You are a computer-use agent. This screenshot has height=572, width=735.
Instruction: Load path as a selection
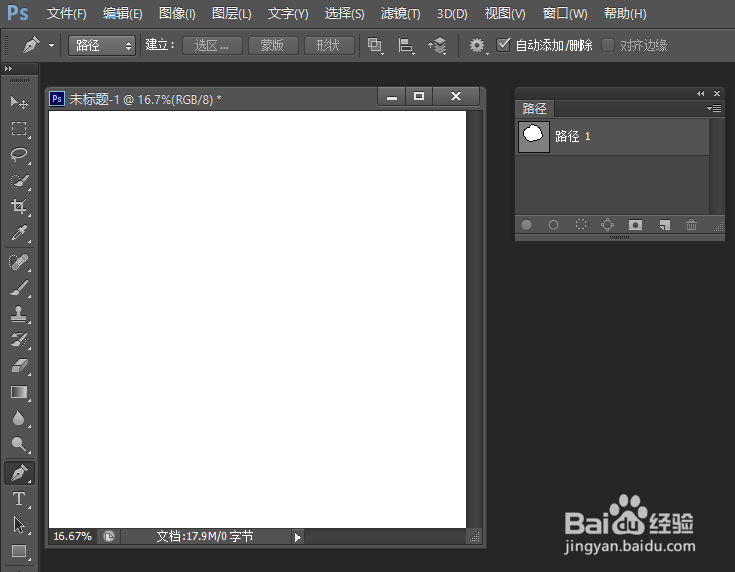[x=581, y=225]
